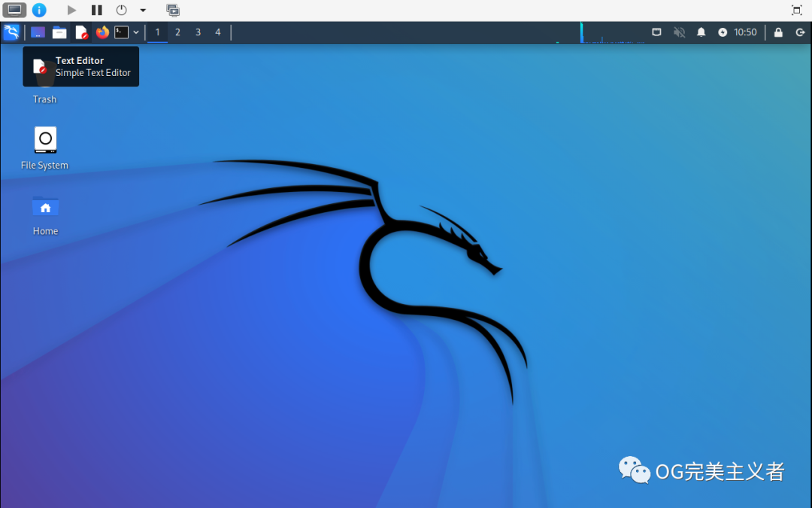
Task: Click the Show Desktop panel icon
Action: pyautogui.click(x=38, y=32)
